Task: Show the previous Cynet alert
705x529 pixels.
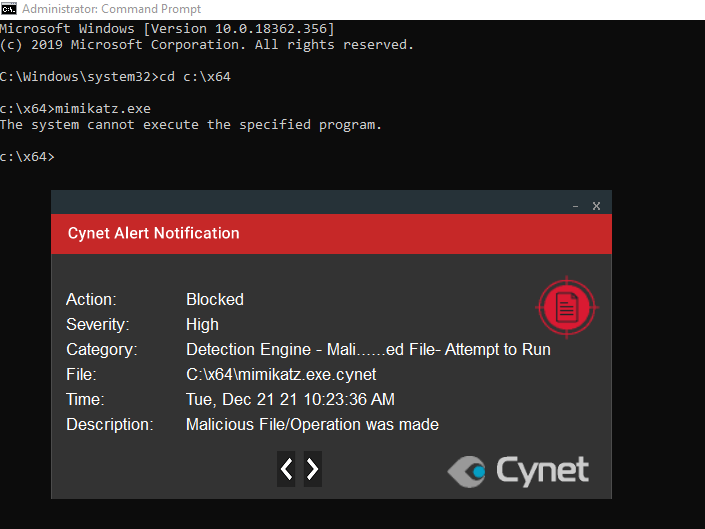Action: point(286,469)
